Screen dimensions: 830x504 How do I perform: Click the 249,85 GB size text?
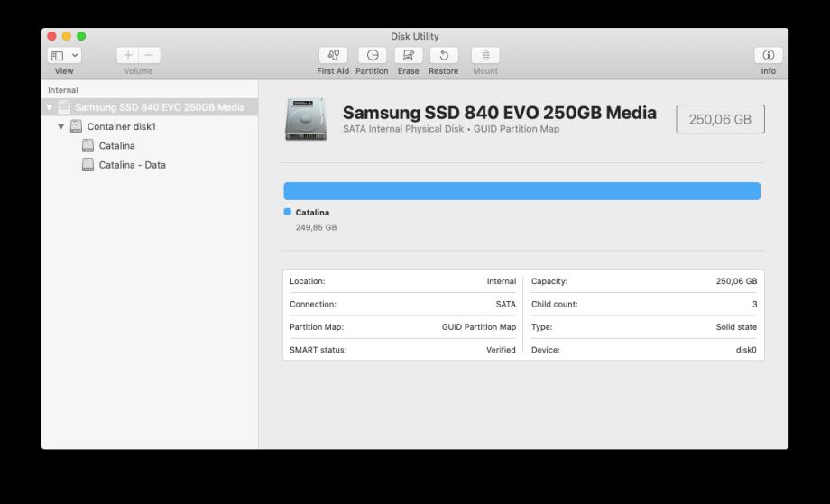tap(316, 227)
